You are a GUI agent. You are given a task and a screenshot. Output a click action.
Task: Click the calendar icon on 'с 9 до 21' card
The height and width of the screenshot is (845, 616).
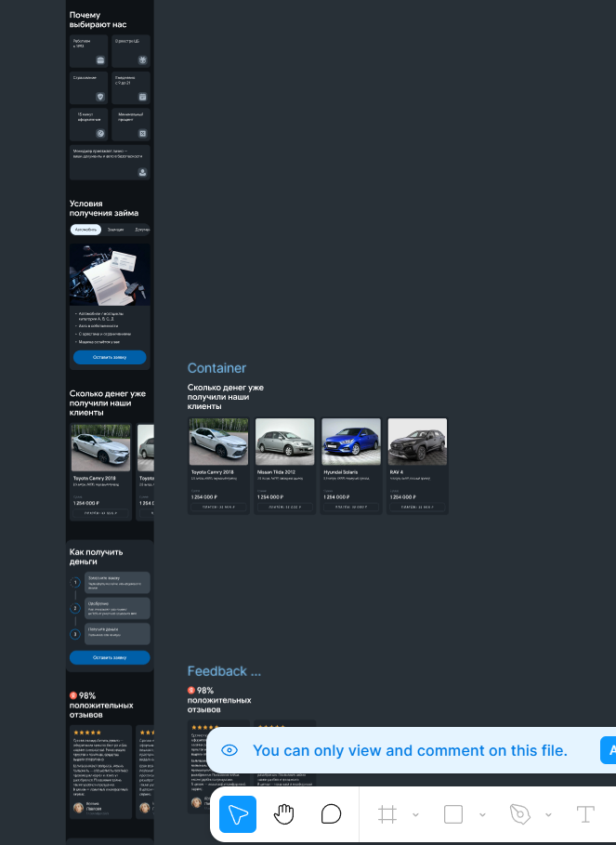pos(143,97)
